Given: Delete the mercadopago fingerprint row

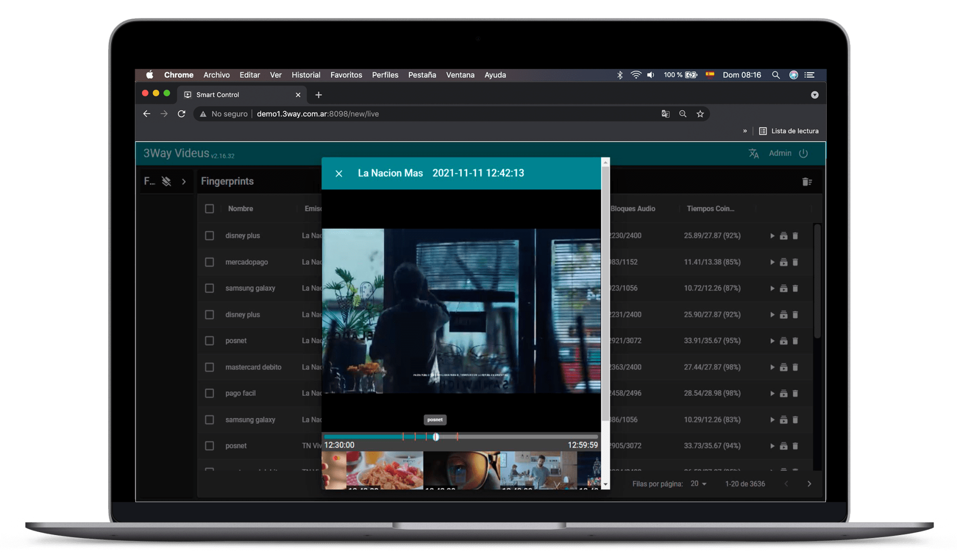Looking at the screenshot, I should (x=795, y=262).
